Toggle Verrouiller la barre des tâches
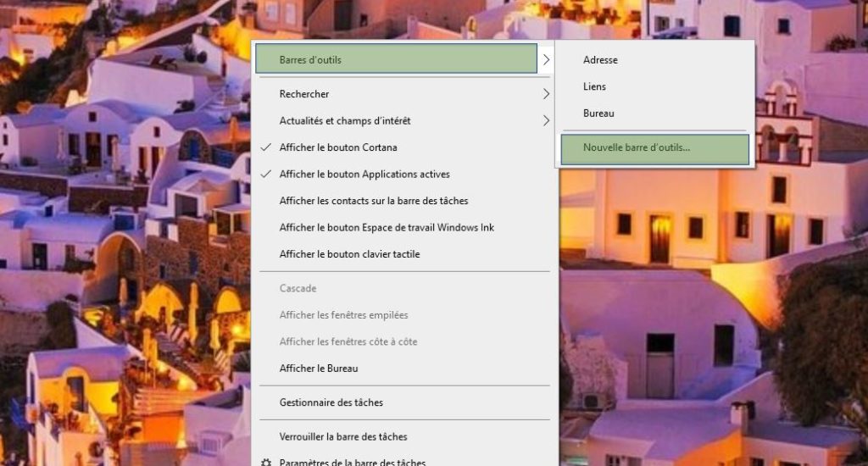Viewport: 868px width, 466px height. coord(404,436)
